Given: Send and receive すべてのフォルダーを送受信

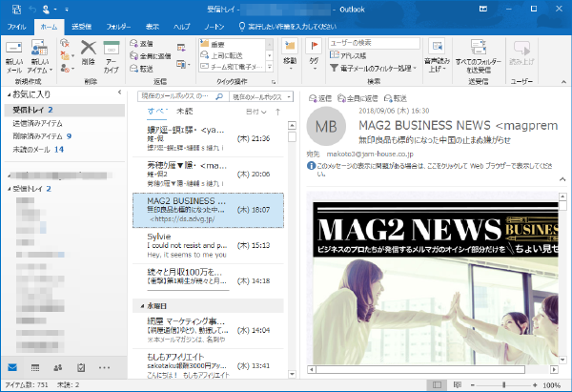Looking at the screenshot, I should point(479,56).
